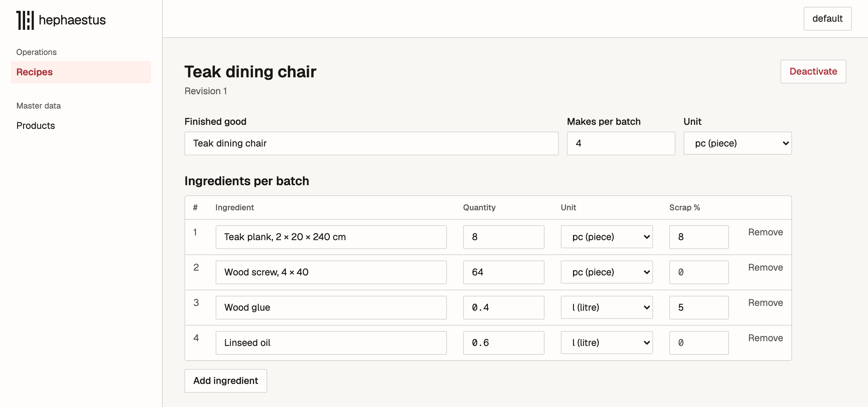The width and height of the screenshot is (868, 407).
Task: Click the Operations section label
Action: pos(36,52)
